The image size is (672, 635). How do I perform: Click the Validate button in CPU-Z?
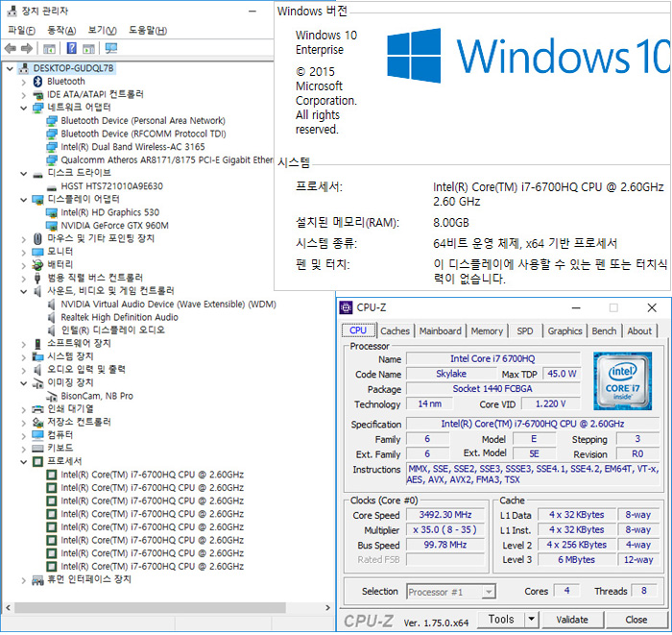(x=572, y=619)
